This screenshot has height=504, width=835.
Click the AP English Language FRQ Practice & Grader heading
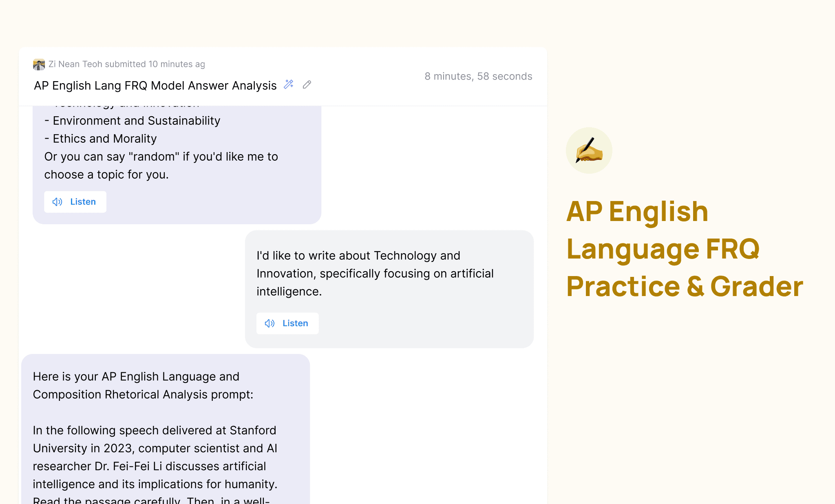[x=684, y=249]
